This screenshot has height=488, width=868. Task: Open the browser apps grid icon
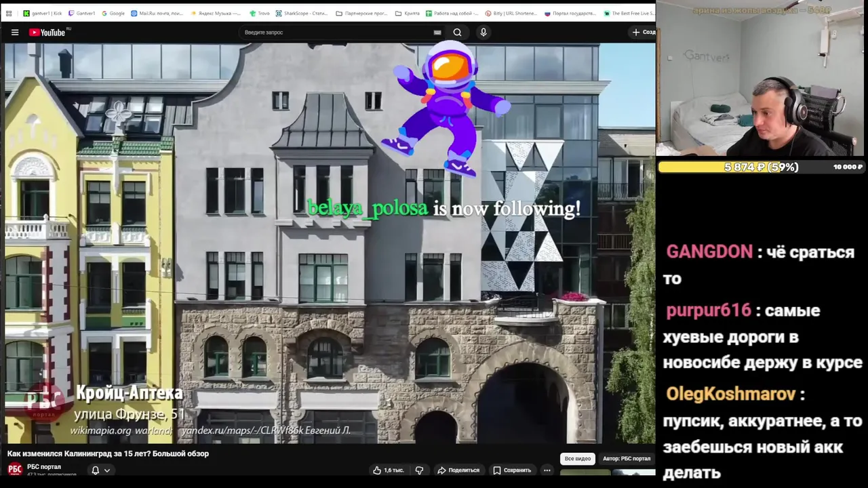pyautogui.click(x=9, y=13)
